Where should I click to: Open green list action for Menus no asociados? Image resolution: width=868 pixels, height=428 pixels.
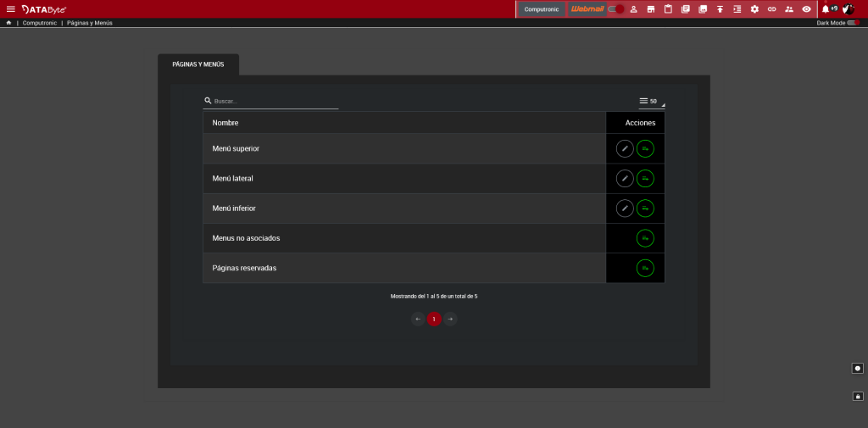click(x=645, y=238)
